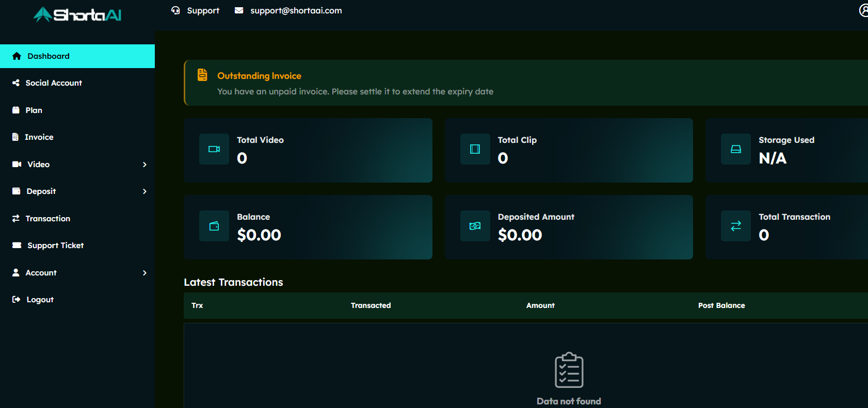Image resolution: width=868 pixels, height=408 pixels.
Task: Click the Deposited Amount $0.00 value
Action: (x=520, y=235)
